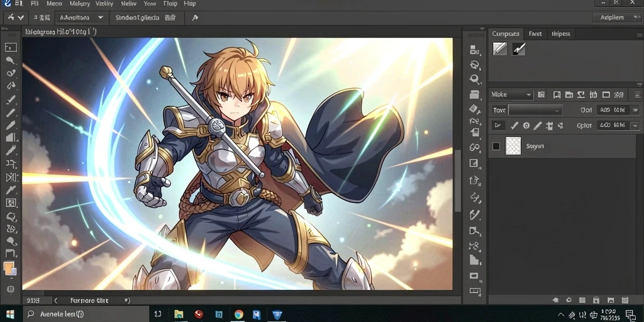Select the magnifier icon in right tool strip
644x322 pixels.
click(x=475, y=79)
